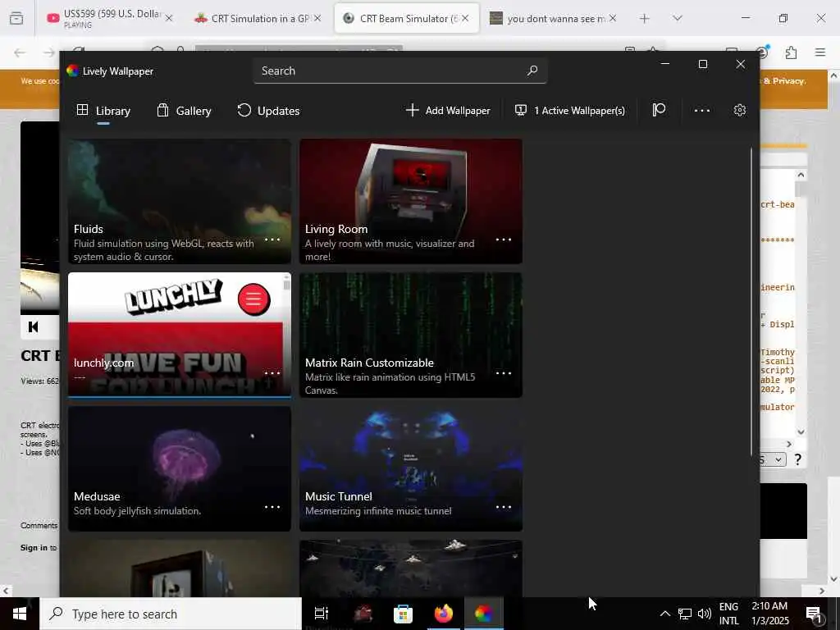Close the US$599 YouTube tab
840x630 pixels.
(x=169, y=18)
